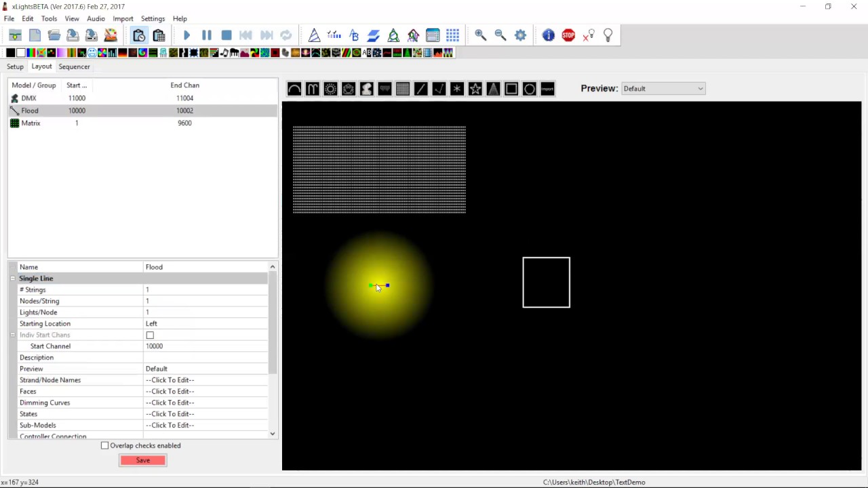Click the red Save button
The width and height of the screenshot is (868, 488).
point(142,460)
